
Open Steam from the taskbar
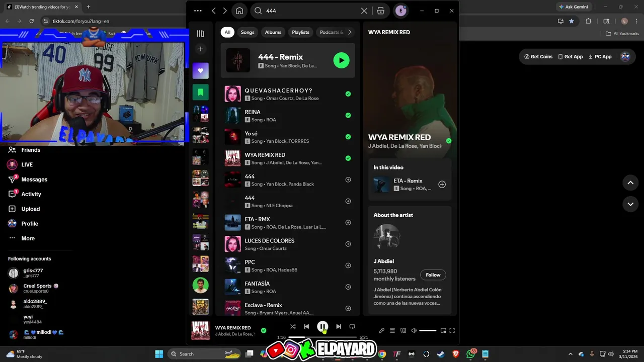(441, 354)
